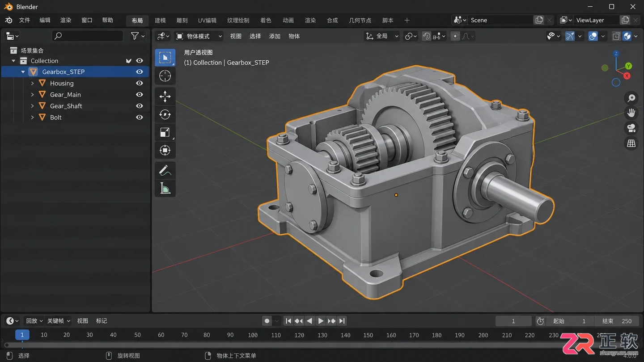This screenshot has width=644, height=362.
Task: Choose the Measure tool
Action: [165, 189]
